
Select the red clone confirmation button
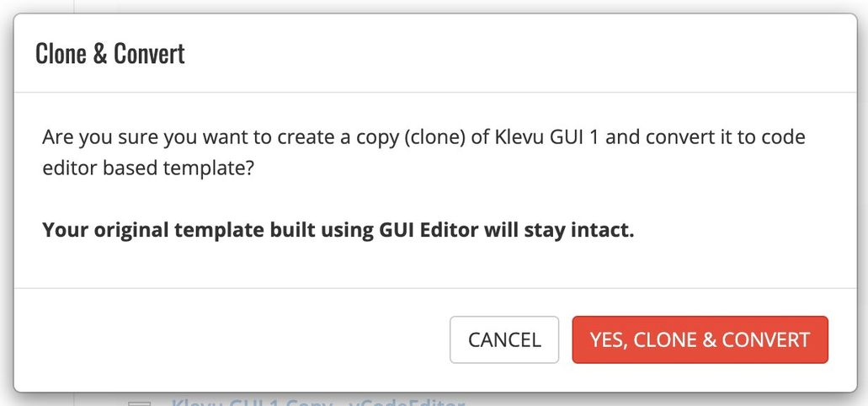tap(700, 339)
